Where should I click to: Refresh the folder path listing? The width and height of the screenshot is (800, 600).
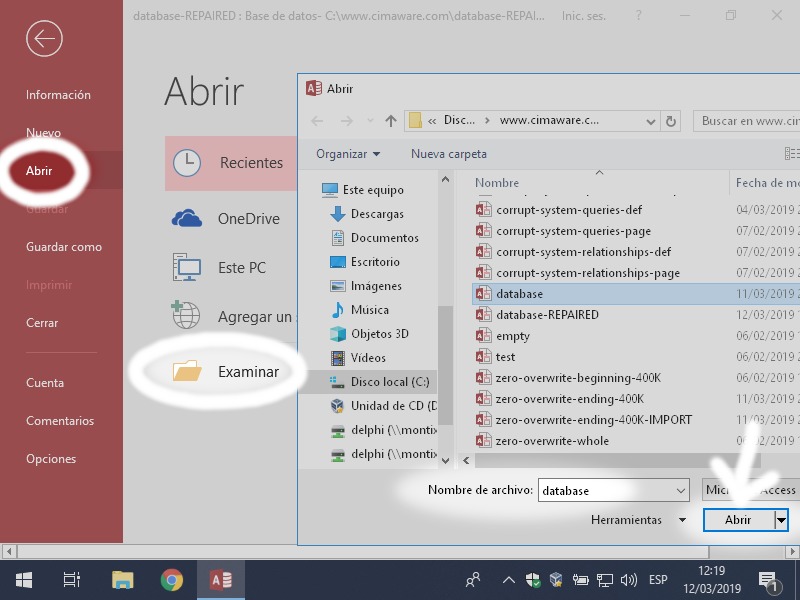[671, 121]
